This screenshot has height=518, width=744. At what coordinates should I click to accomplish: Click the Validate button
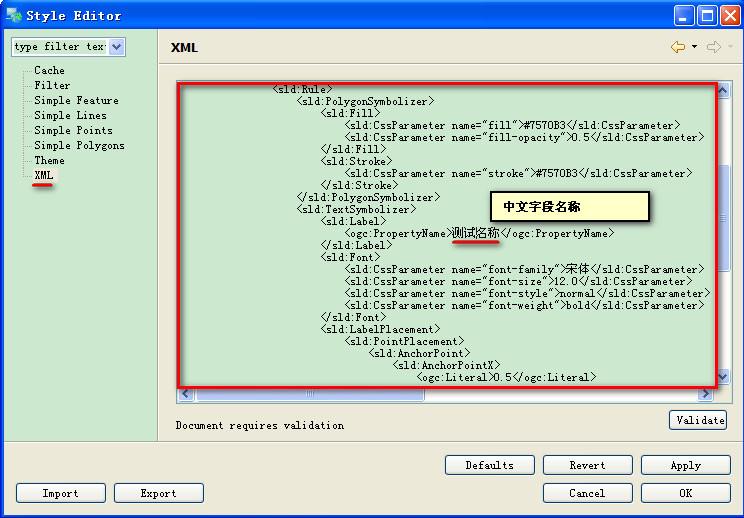tap(698, 420)
